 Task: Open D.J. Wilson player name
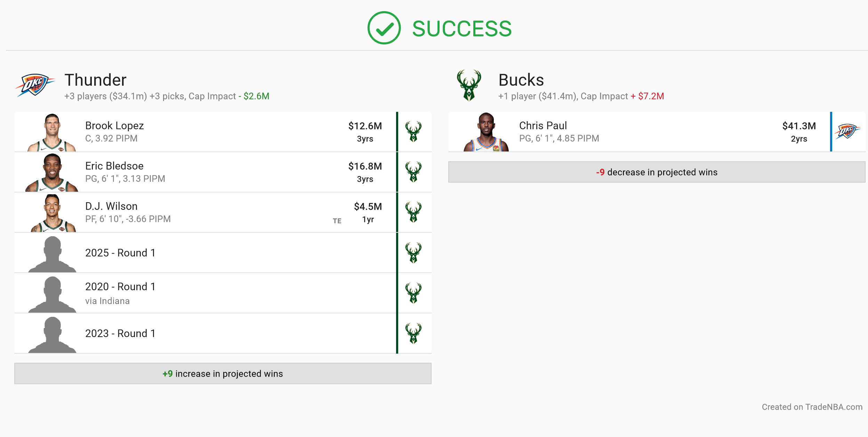pos(111,206)
